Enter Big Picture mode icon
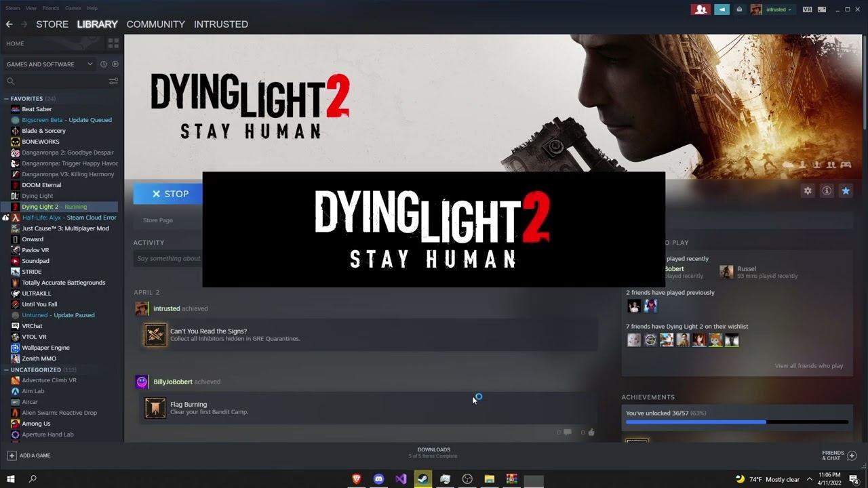Viewport: 868px width, 488px height. 822,9
